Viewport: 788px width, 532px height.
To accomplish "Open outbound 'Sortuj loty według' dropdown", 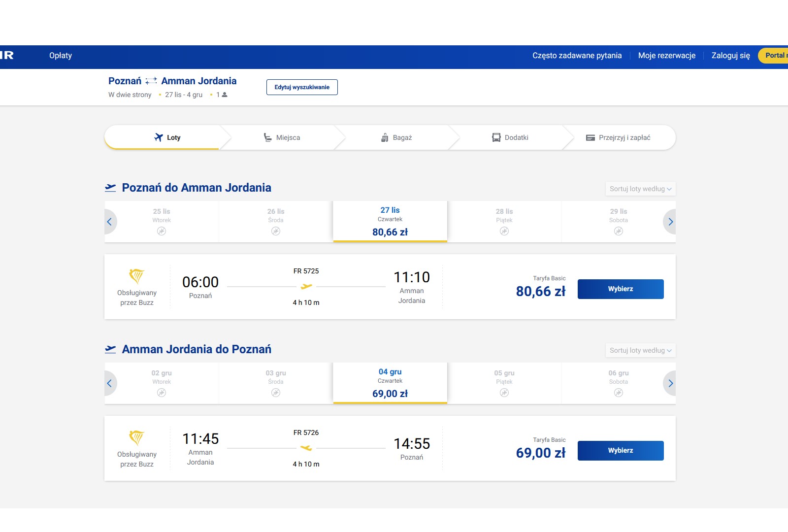I will pos(640,189).
